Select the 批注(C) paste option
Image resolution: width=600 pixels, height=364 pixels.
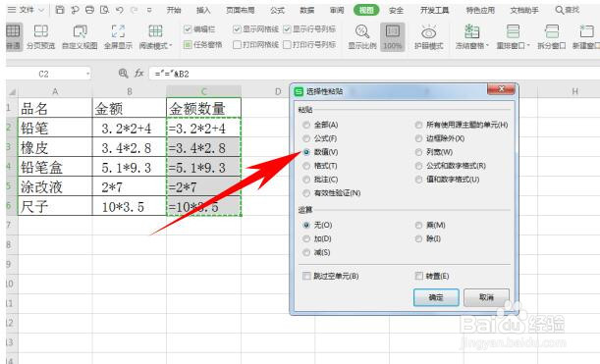point(306,180)
